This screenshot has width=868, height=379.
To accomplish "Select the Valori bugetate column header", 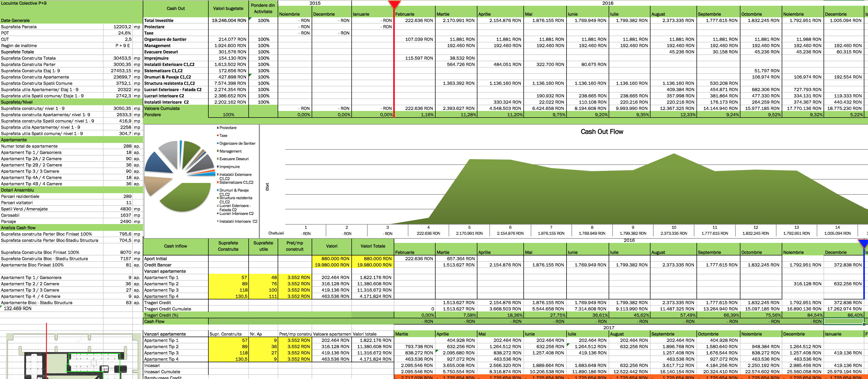I will pyautogui.click(x=228, y=8).
